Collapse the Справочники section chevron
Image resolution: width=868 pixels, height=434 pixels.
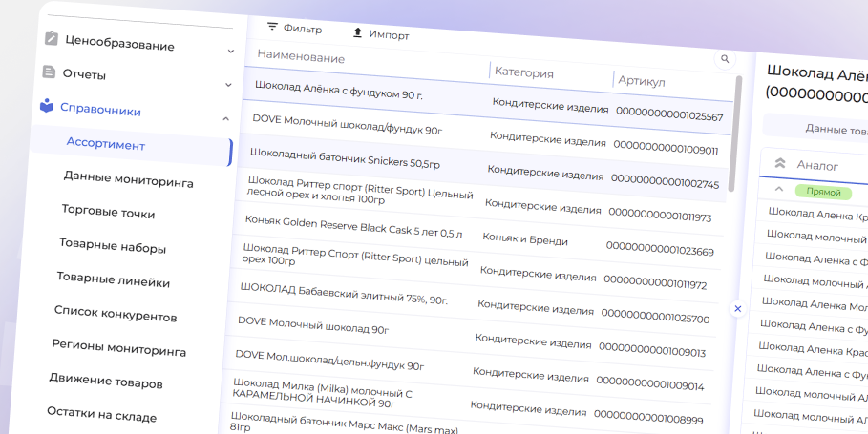click(226, 118)
